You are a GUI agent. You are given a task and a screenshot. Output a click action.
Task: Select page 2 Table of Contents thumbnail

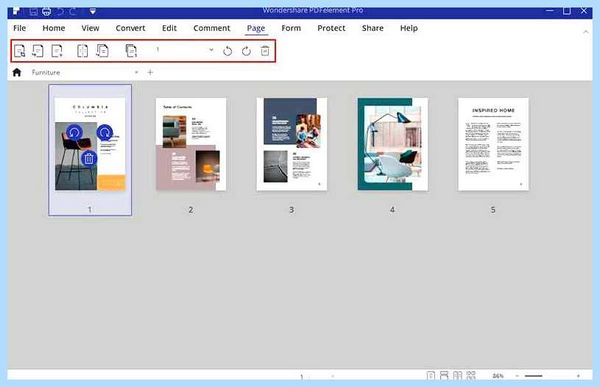coord(191,144)
